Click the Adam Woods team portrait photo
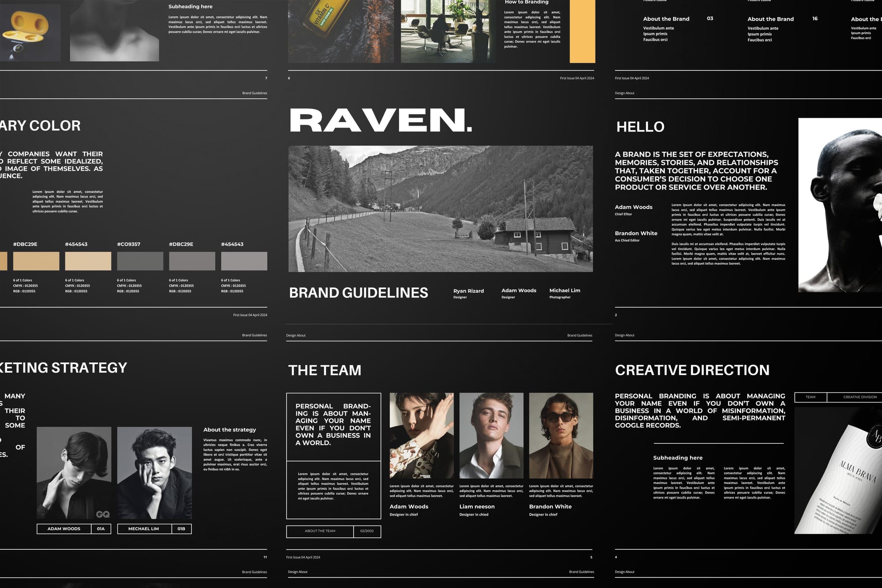 (422, 435)
